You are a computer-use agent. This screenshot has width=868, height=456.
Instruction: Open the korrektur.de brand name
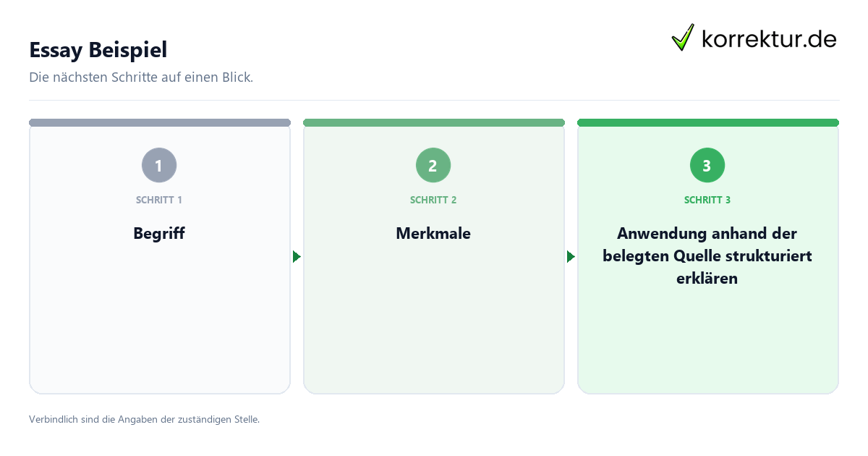769,38
